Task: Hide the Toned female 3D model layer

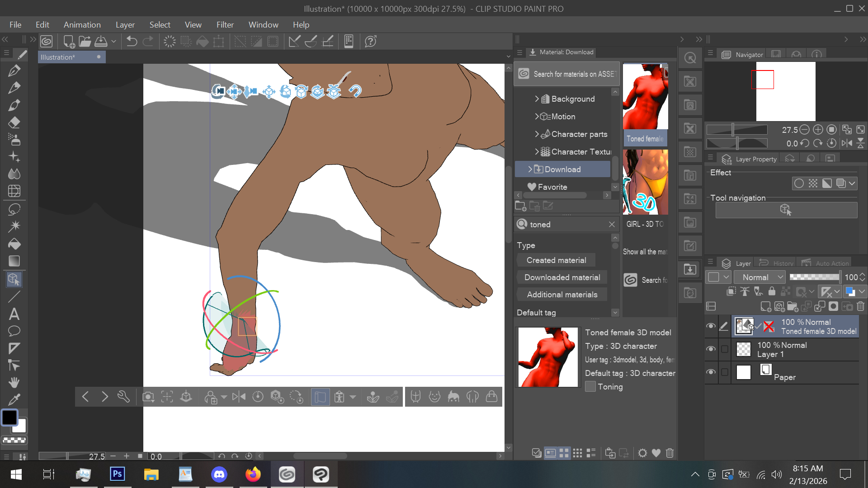Action: click(711, 326)
